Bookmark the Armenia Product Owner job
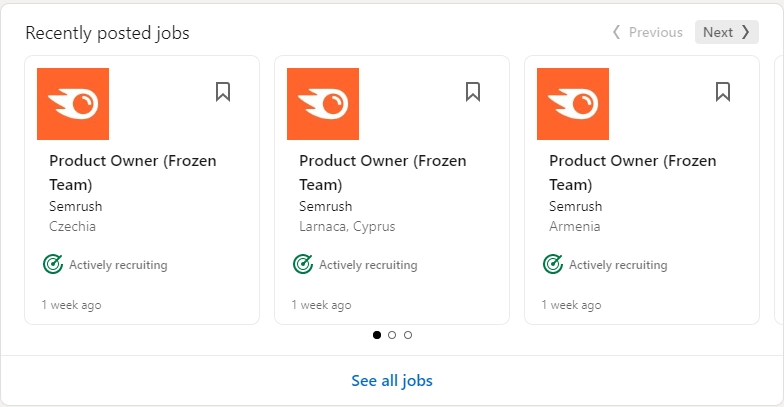 coord(723,92)
